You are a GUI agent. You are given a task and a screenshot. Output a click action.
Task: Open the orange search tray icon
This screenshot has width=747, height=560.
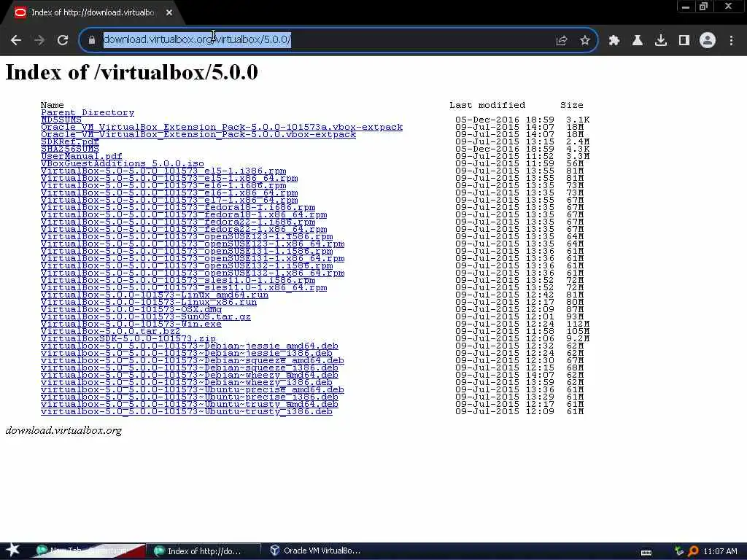pos(693,551)
